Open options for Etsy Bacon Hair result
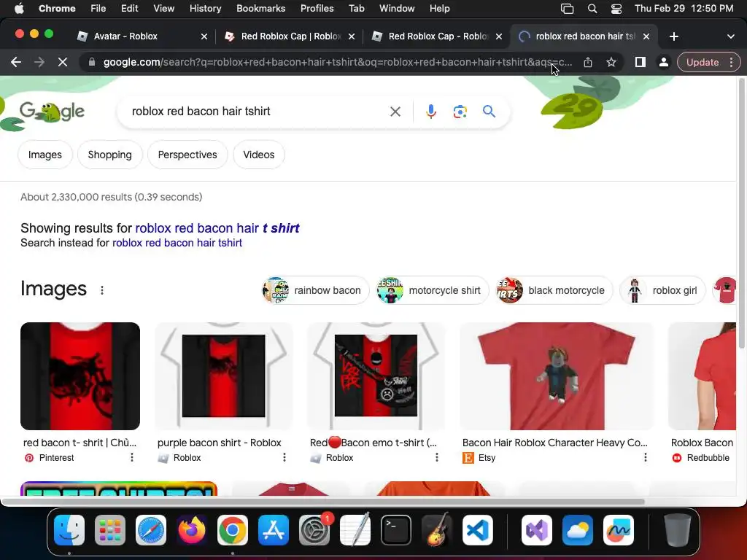Image resolution: width=747 pixels, height=560 pixels. [x=645, y=457]
